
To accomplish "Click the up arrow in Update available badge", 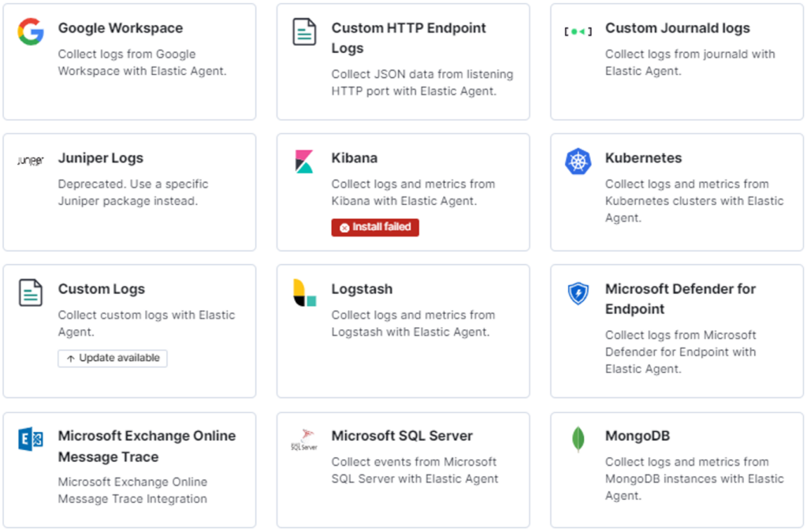I will click(71, 358).
